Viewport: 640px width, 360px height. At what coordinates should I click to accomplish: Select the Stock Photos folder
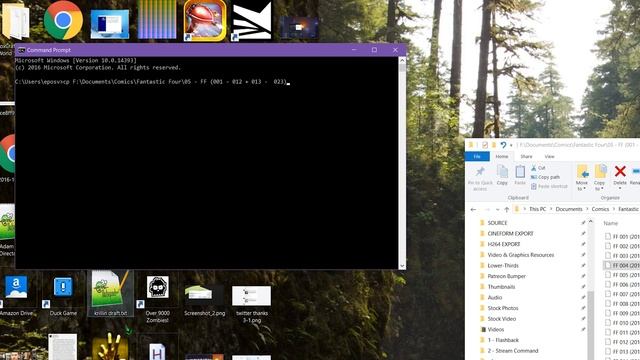tap(503, 308)
